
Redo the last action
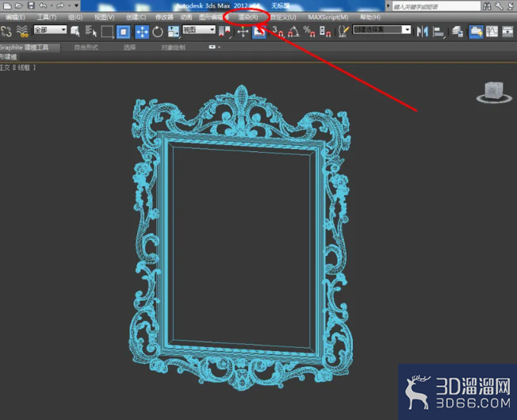(x=60, y=6)
